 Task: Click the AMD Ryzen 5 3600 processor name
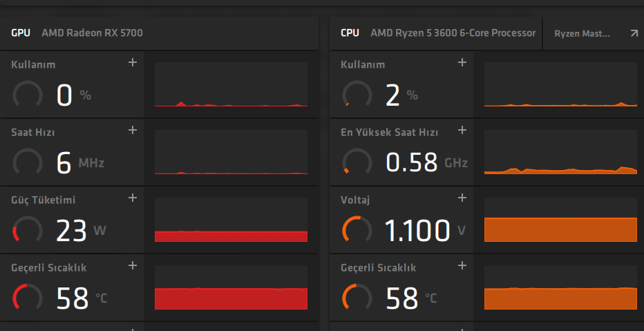[453, 33]
